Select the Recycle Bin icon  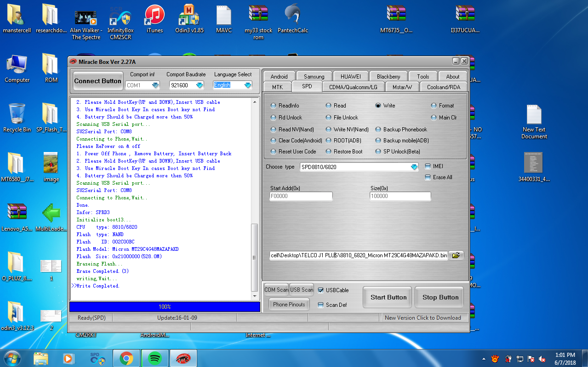[17, 118]
